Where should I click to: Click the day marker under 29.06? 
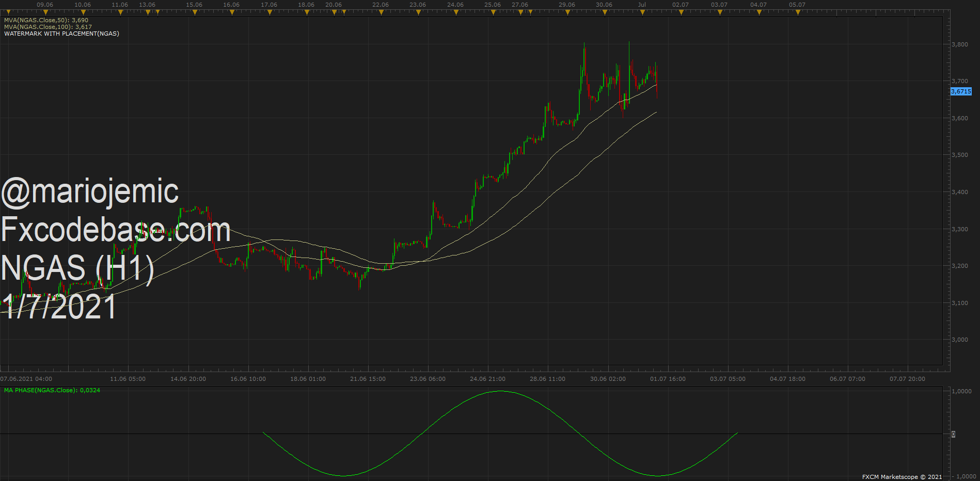(567, 12)
